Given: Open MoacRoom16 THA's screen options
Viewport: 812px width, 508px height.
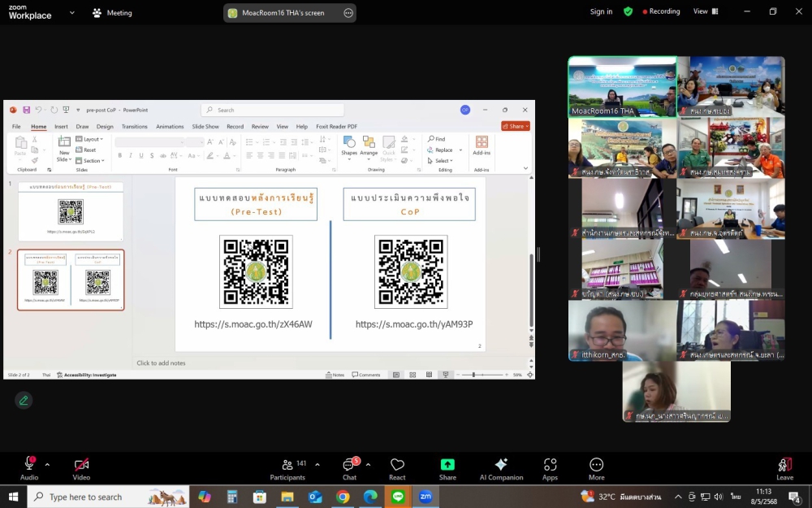Looking at the screenshot, I should click(348, 13).
